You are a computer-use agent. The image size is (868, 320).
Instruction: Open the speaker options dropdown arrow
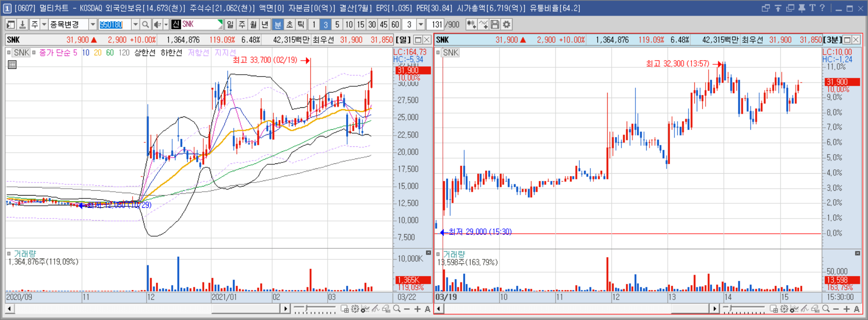166,24
